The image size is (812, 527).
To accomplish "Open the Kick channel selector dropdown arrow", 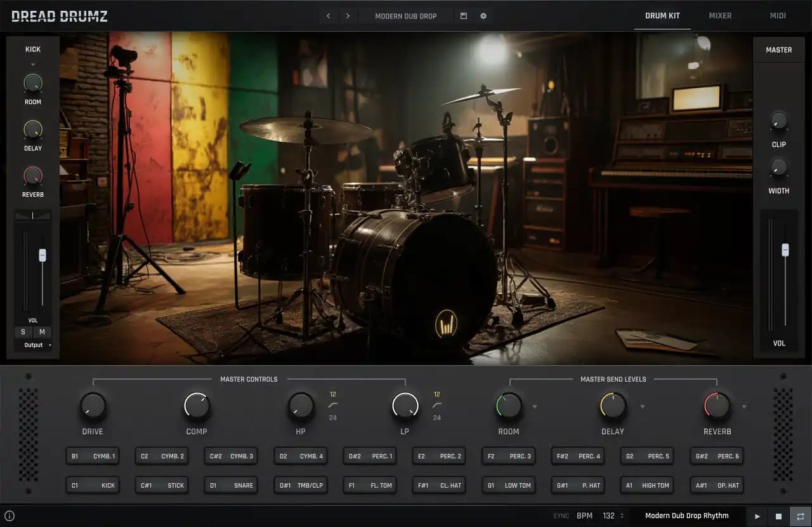I will (x=33, y=64).
